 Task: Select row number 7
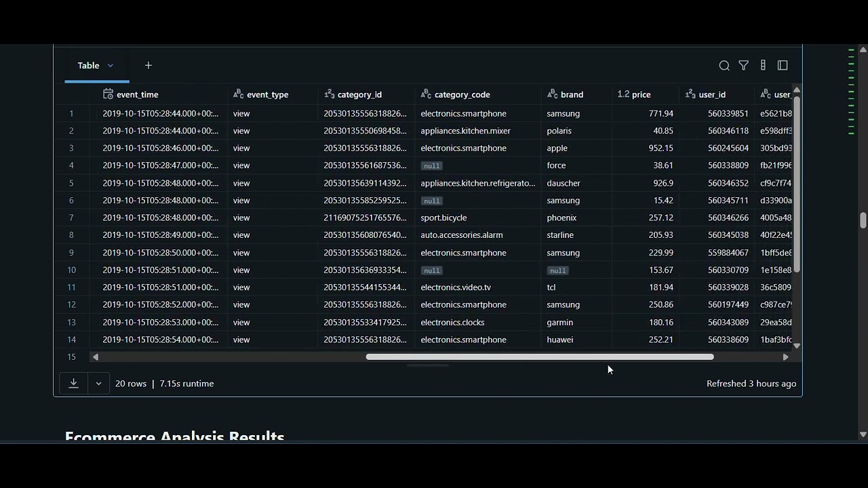[71, 218]
